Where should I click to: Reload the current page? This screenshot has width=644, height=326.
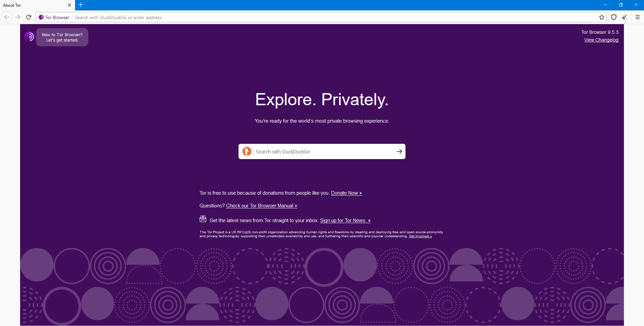(x=29, y=17)
